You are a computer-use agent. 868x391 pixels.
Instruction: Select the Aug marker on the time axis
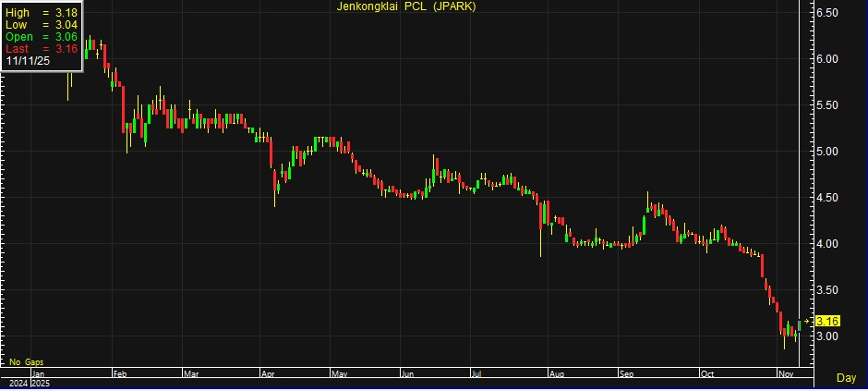click(x=557, y=374)
